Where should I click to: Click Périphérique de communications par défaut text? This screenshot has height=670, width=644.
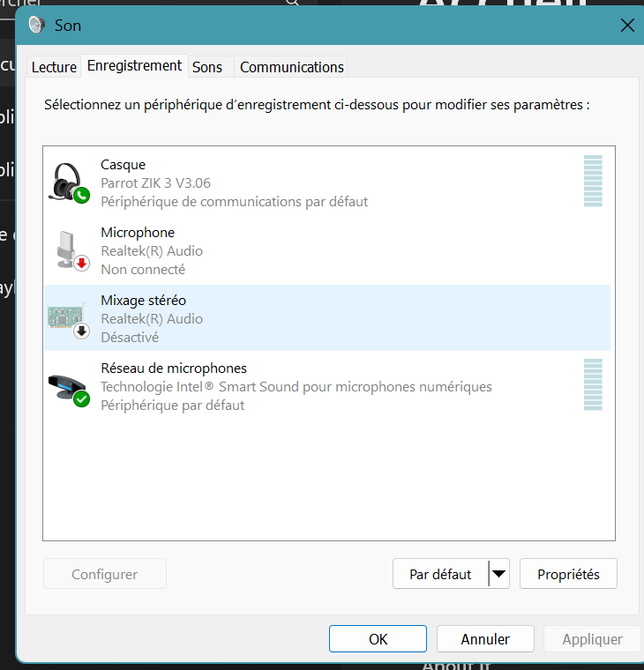point(235,202)
